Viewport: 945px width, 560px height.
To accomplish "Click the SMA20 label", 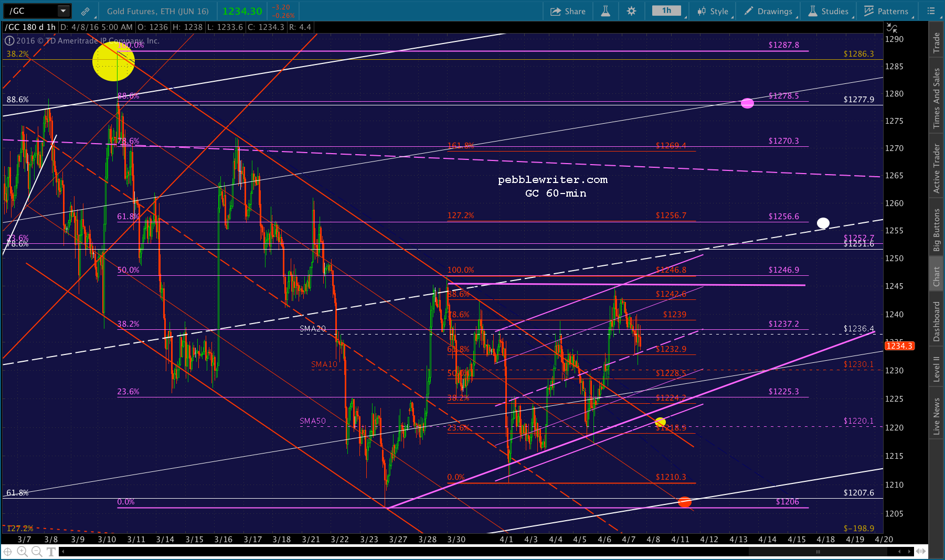I will [313, 329].
